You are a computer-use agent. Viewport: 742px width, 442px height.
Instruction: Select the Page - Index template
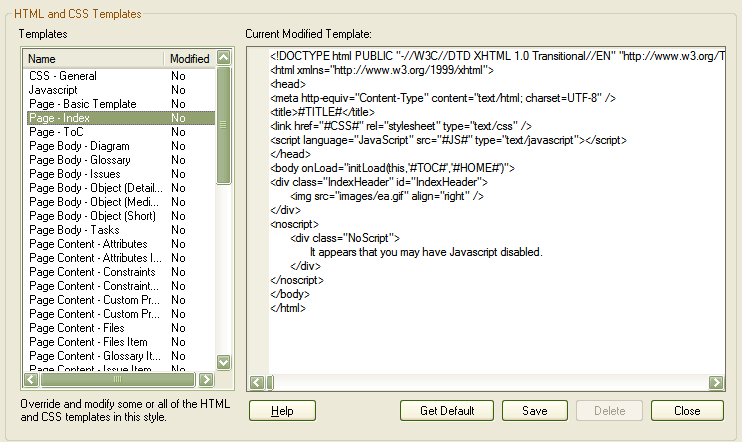(x=121, y=118)
